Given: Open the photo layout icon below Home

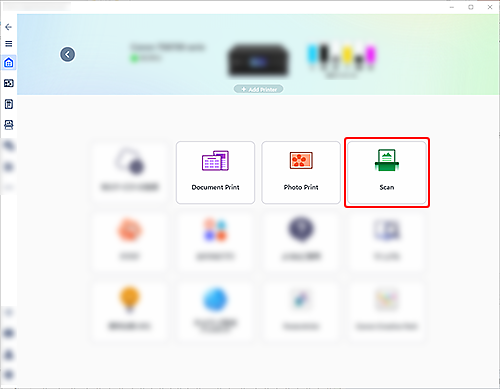Looking at the screenshot, I should pyautogui.click(x=9, y=83).
